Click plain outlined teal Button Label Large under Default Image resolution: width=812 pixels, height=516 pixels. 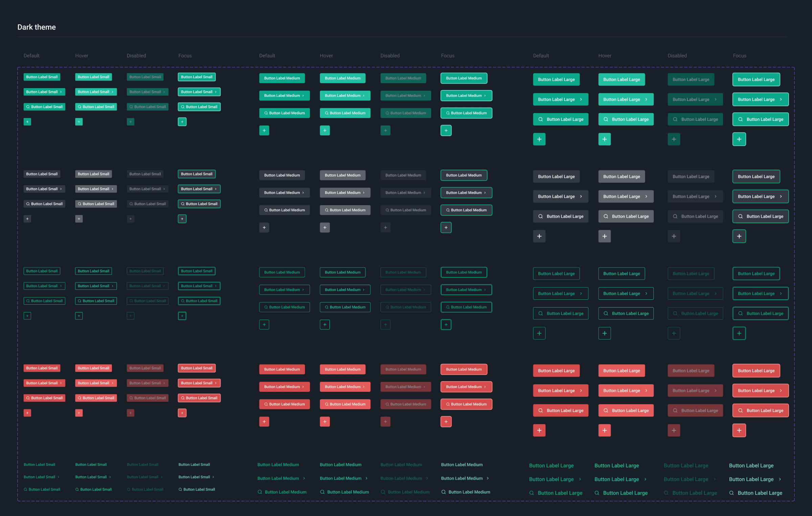[x=556, y=274]
